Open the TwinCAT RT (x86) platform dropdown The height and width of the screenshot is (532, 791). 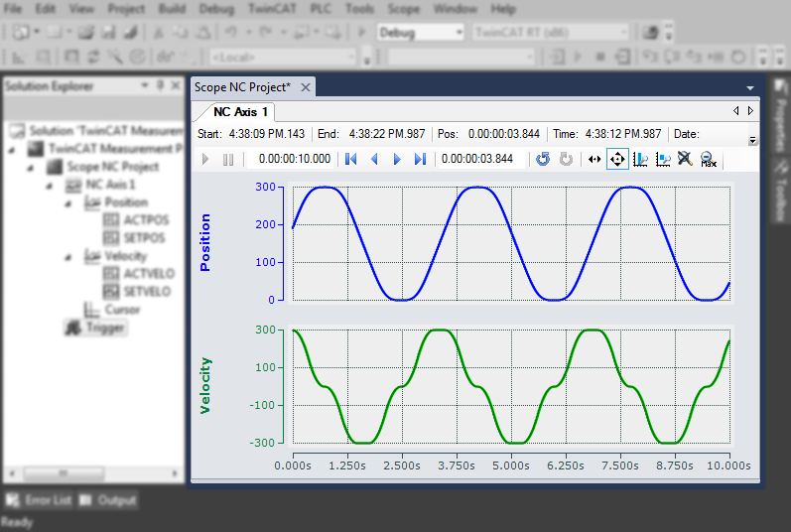pyautogui.click(x=552, y=33)
